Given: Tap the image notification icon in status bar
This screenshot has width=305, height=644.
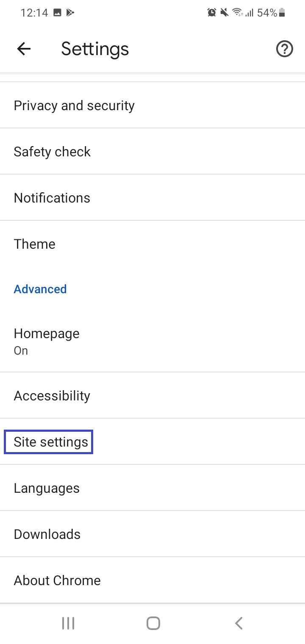Looking at the screenshot, I should 57,13.
